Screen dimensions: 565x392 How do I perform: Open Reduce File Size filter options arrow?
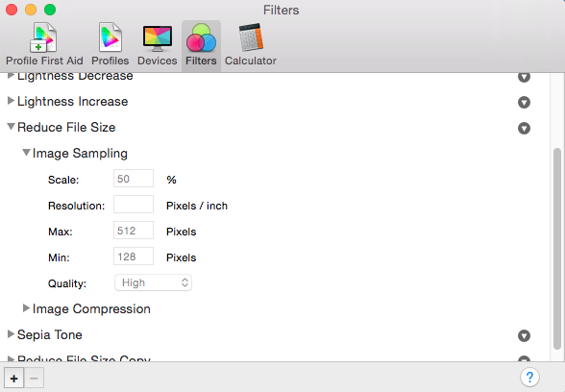pyautogui.click(x=524, y=129)
